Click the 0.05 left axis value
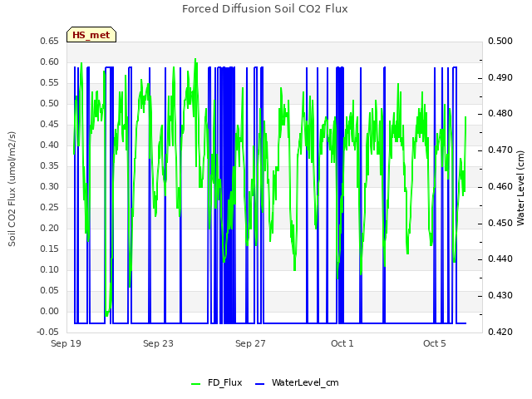The height and width of the screenshot is (399, 532). 50,290
